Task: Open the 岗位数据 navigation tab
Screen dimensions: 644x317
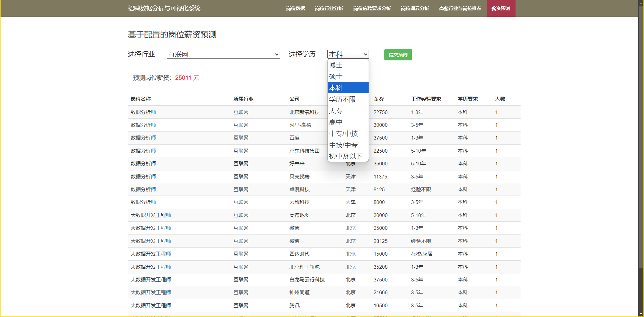Action: click(x=296, y=8)
